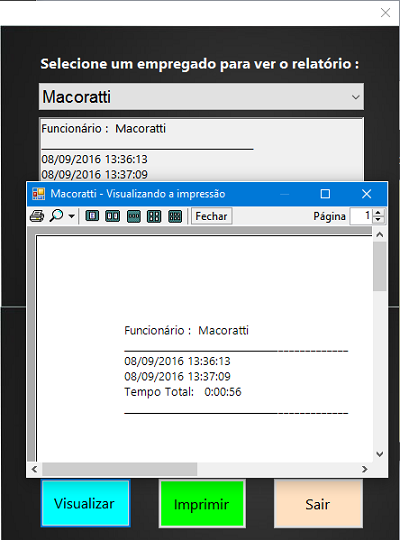The width and height of the screenshot is (400, 540).
Task: Click the preview vertical scrollbar thumb
Action: [x=380, y=266]
